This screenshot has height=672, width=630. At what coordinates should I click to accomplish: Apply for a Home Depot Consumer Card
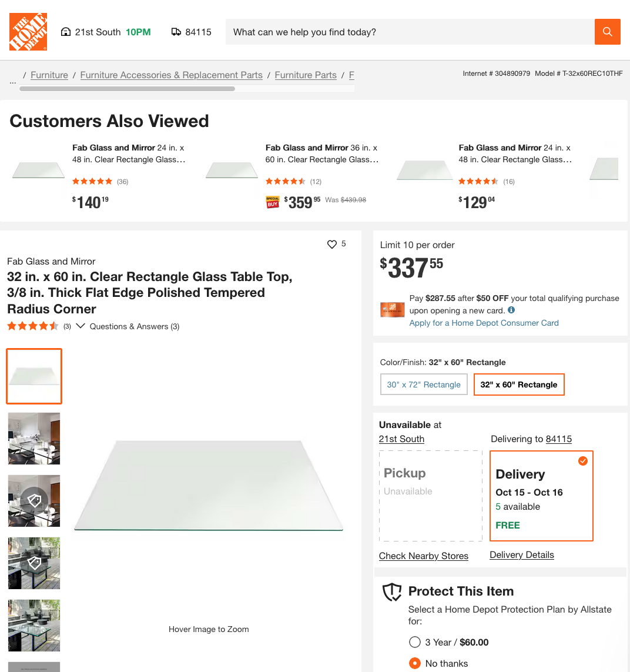pos(484,323)
